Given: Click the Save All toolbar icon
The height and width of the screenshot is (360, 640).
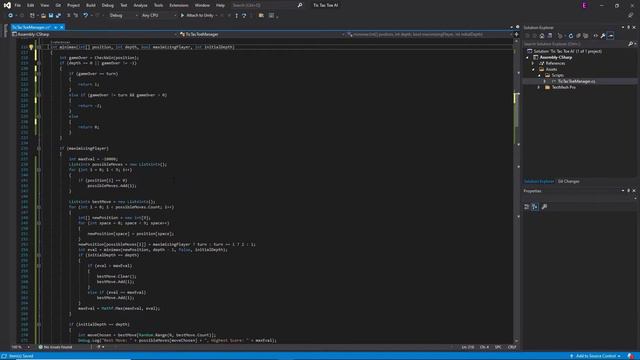Looking at the screenshot, I should click(x=58, y=16).
